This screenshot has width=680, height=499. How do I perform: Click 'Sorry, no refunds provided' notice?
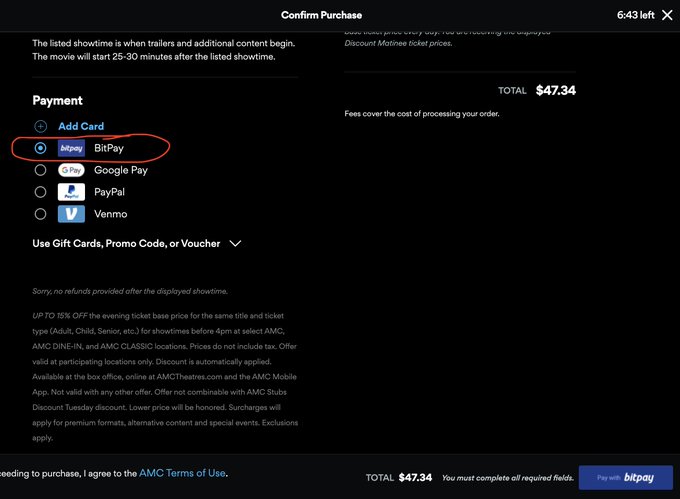tap(130, 291)
